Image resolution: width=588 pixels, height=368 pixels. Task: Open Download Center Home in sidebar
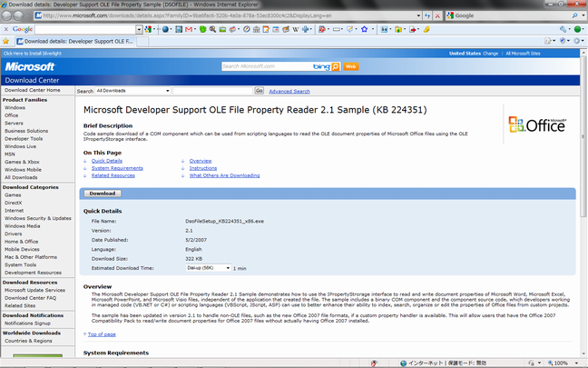(33, 90)
